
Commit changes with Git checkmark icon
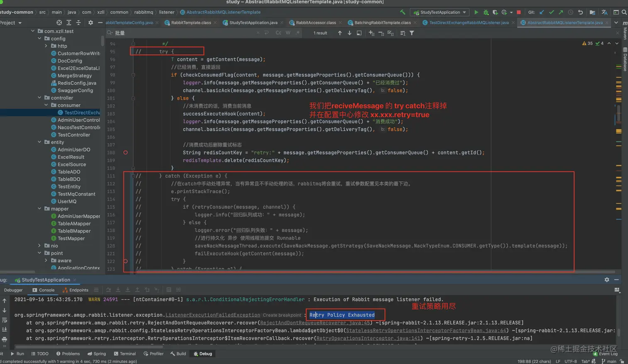coord(551,12)
